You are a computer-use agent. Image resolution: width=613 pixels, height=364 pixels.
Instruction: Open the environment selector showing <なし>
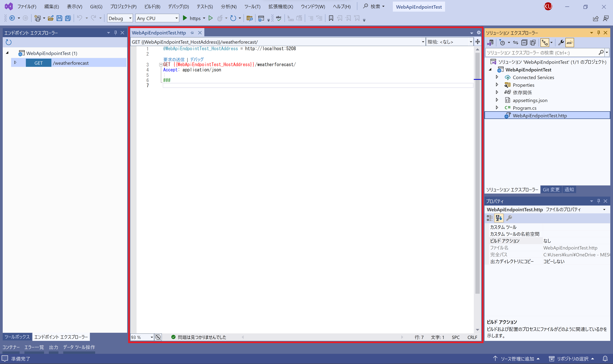(450, 42)
